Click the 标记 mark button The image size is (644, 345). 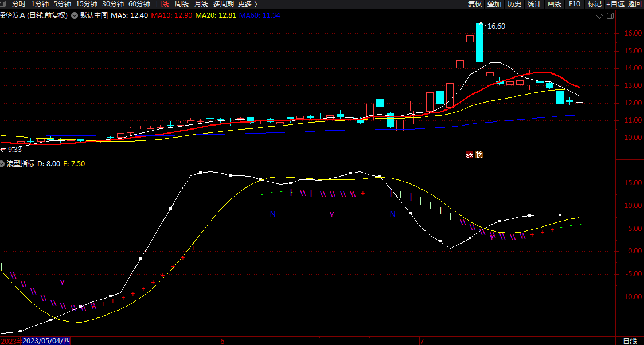(594, 4)
